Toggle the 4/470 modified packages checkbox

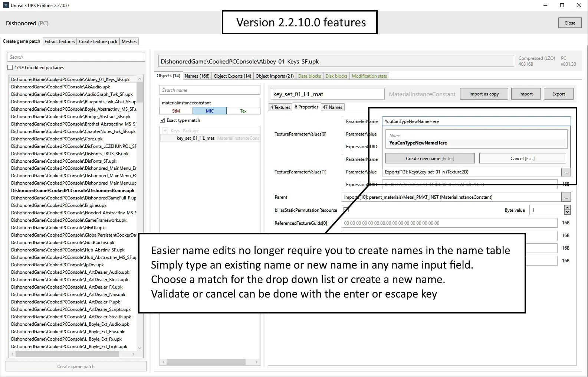coord(10,68)
